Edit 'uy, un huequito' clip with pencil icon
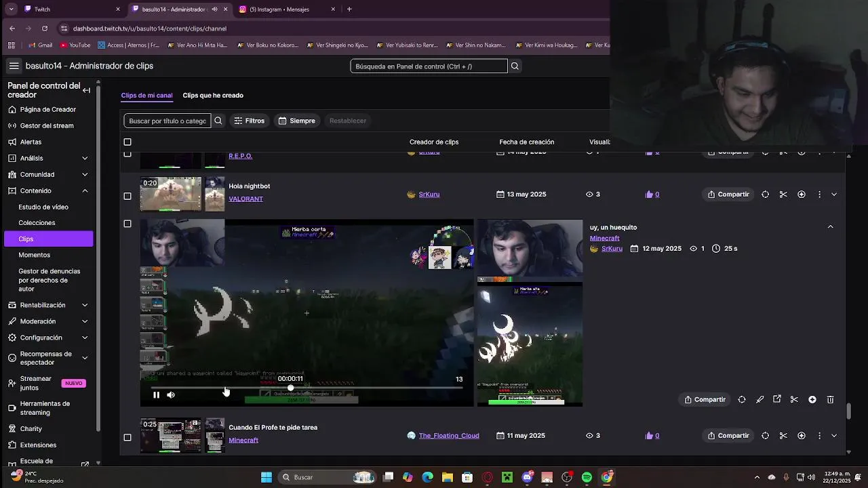The image size is (868, 488). [x=759, y=400]
